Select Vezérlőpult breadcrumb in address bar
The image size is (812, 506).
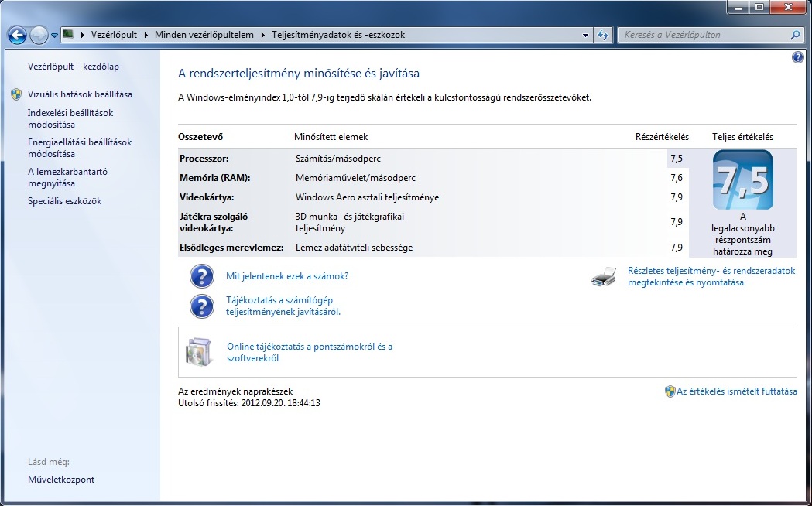pyautogui.click(x=114, y=35)
